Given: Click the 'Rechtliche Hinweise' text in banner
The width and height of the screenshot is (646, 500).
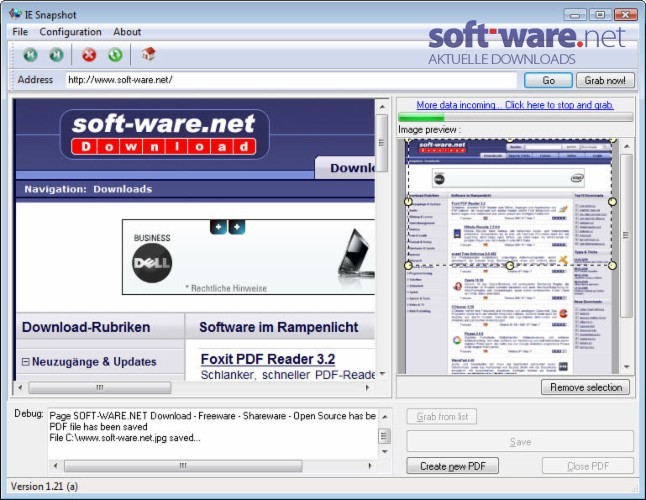Looking at the screenshot, I should [x=226, y=288].
